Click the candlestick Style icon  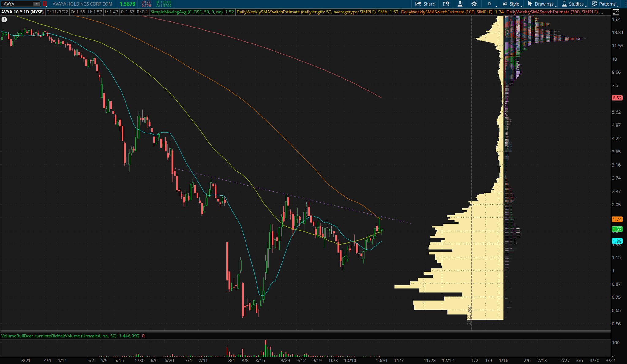tap(505, 4)
